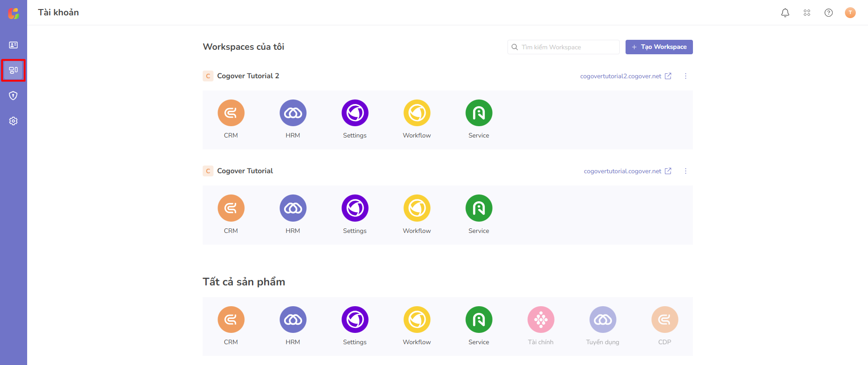Open the help question mark icon
Viewport: 868px width, 365px height.
coord(829,13)
